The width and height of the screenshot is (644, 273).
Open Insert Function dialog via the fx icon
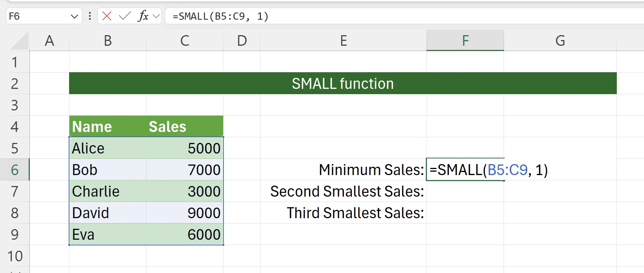pyautogui.click(x=143, y=16)
